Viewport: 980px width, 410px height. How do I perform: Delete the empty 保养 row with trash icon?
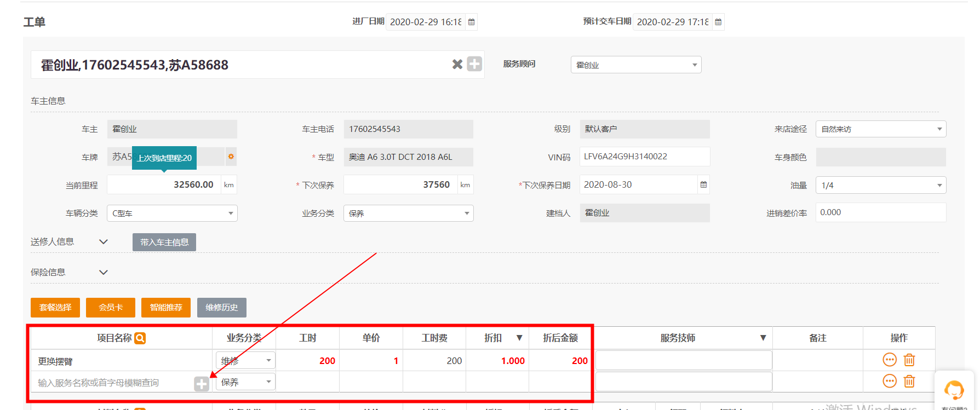(909, 381)
